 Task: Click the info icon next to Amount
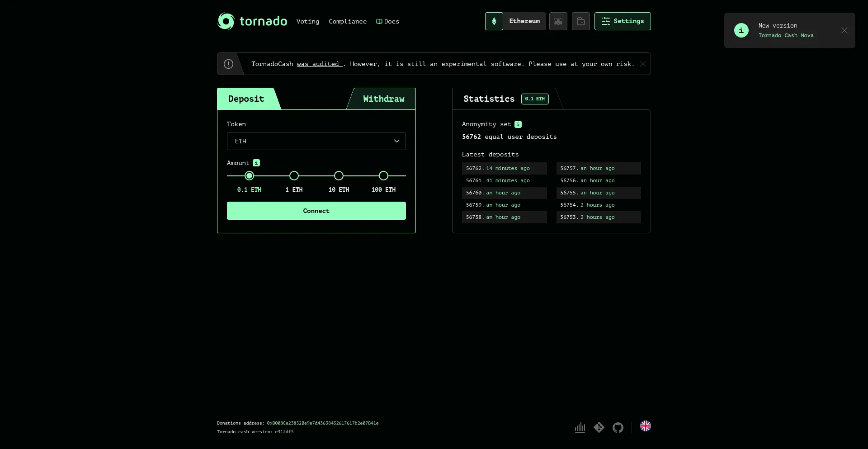(256, 163)
